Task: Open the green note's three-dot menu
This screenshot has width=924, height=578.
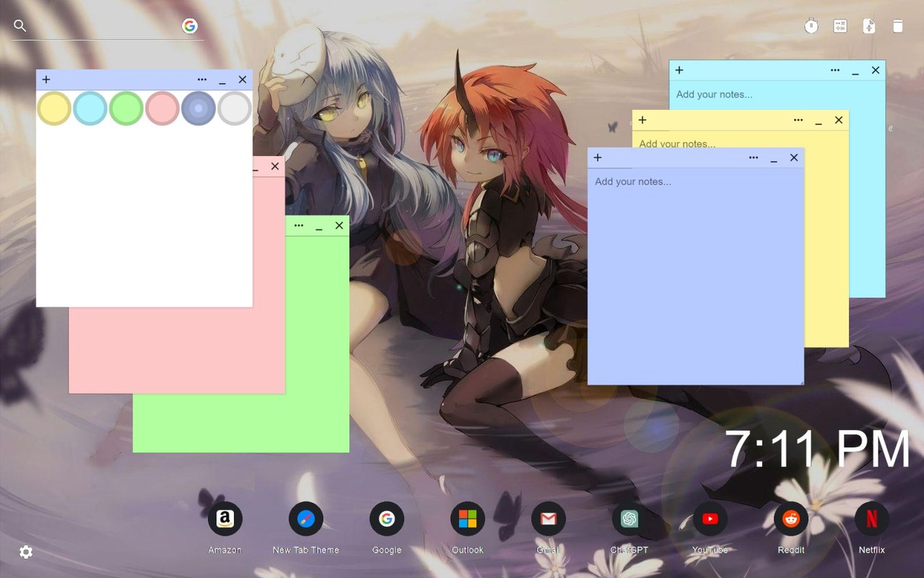Action: click(x=299, y=225)
